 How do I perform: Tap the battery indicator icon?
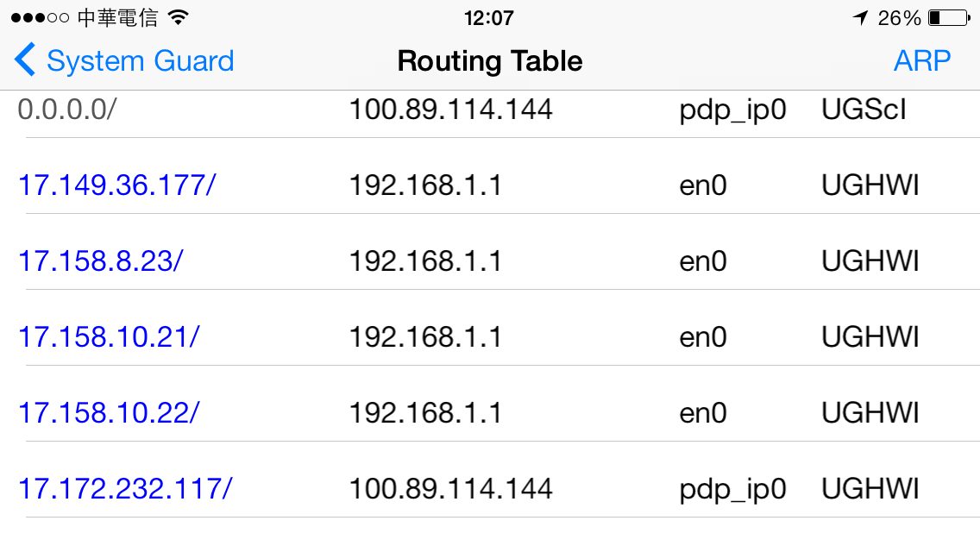point(949,17)
